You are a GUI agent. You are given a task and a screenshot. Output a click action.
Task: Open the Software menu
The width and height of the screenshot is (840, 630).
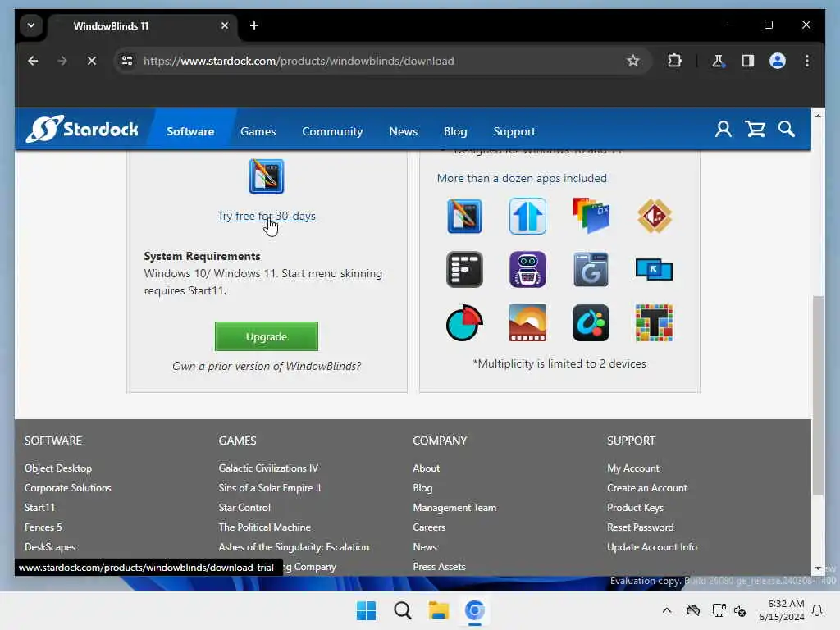click(x=190, y=131)
